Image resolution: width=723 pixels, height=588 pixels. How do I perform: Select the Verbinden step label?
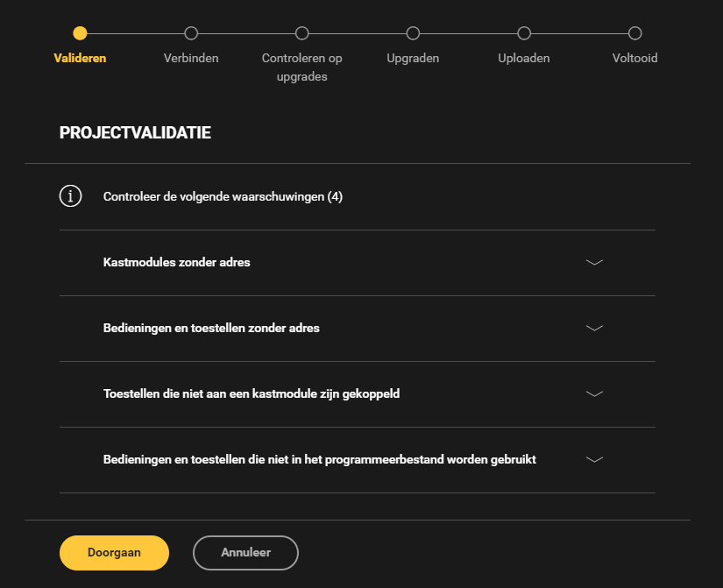191,59
